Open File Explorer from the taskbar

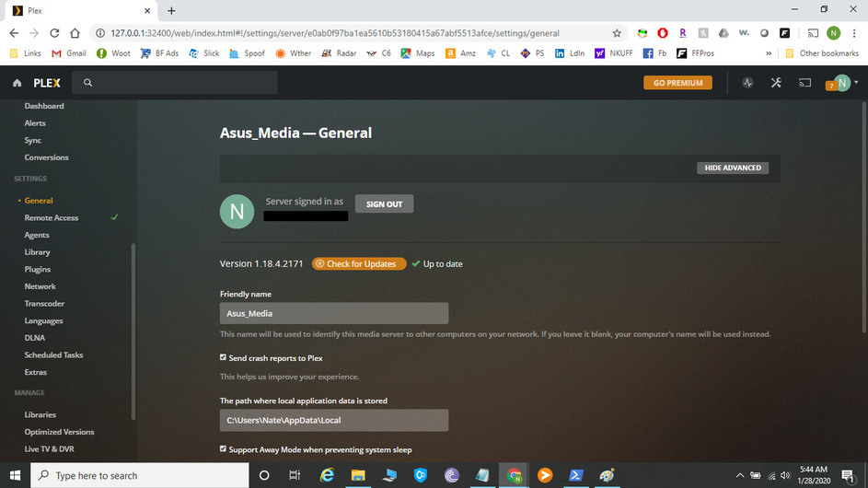click(358, 475)
